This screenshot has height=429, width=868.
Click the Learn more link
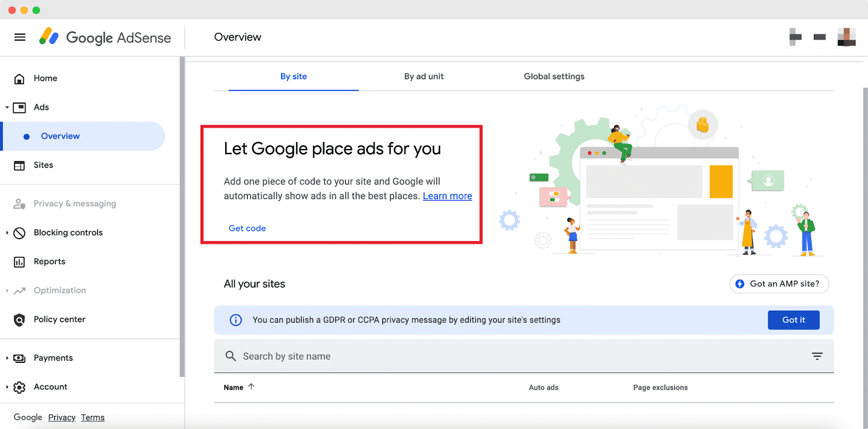(448, 196)
